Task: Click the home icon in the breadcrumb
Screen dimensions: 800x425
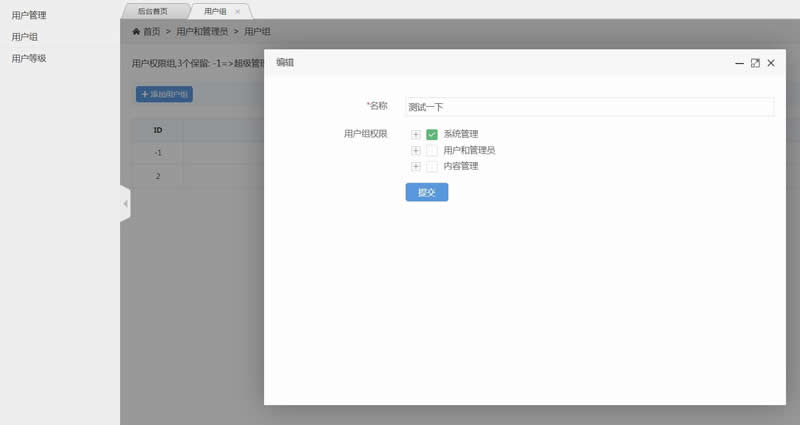Action: point(136,32)
